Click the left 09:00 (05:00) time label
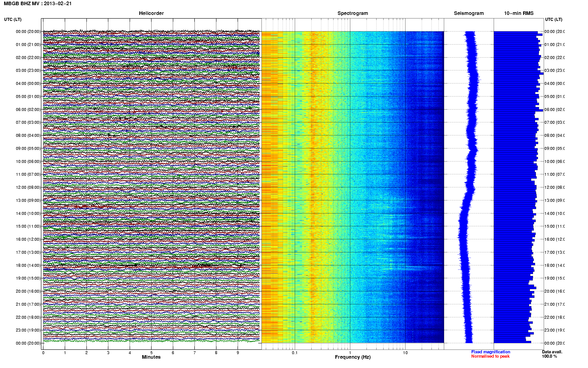 [28, 148]
